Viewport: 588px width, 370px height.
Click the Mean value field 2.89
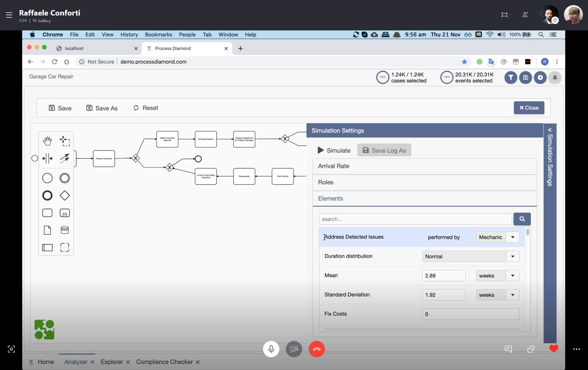444,276
